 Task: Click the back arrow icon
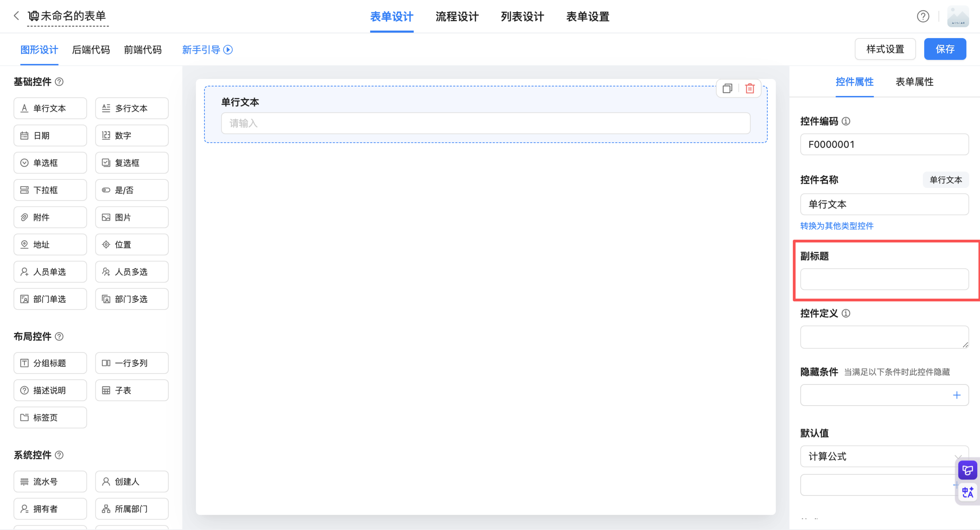[16, 16]
